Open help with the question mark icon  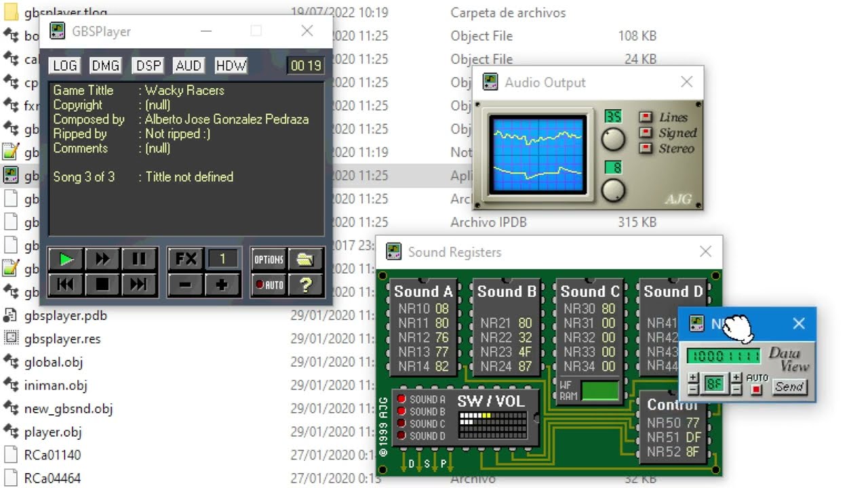click(x=305, y=285)
